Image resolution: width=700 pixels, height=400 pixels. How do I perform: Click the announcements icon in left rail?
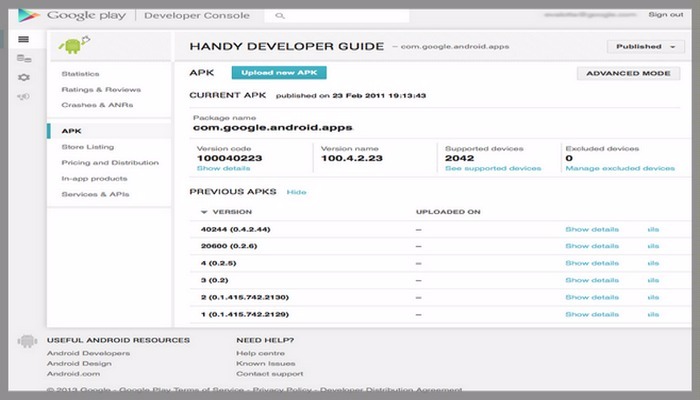coord(23,97)
